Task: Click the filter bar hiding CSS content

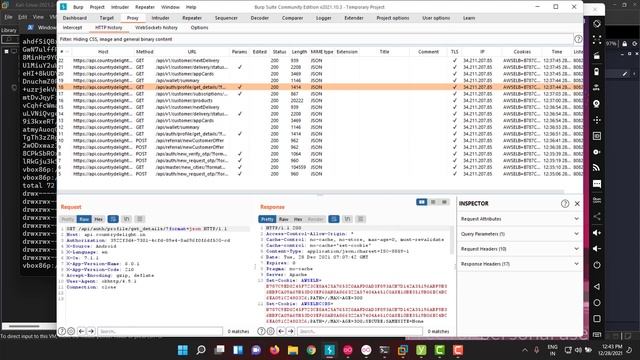Action: pos(316,39)
